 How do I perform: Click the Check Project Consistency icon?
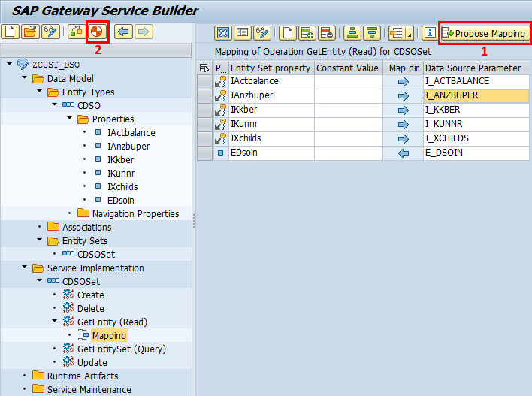pyautogui.click(x=76, y=32)
